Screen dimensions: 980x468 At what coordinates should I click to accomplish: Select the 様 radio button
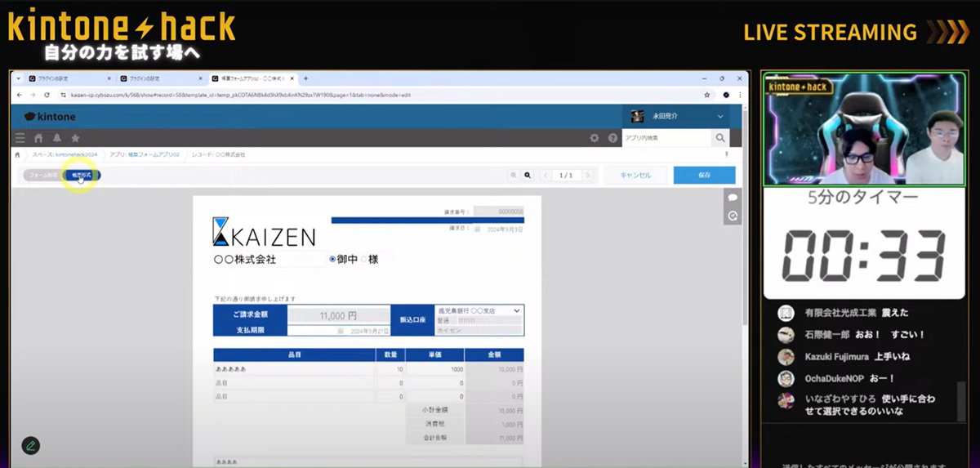coord(364,260)
